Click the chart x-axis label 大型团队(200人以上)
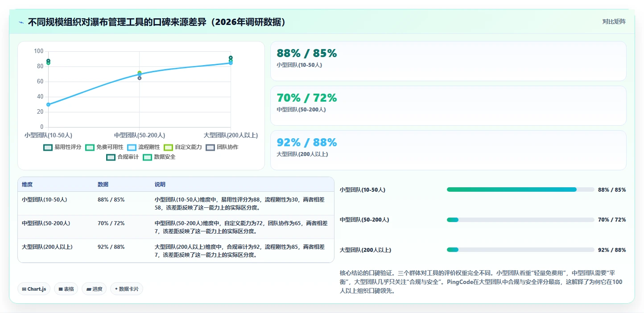Viewport: 644px width, 313px height. [231, 135]
